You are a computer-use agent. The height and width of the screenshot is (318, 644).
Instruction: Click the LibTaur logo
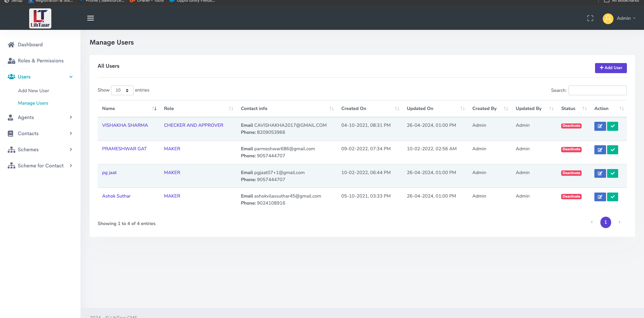tap(40, 18)
